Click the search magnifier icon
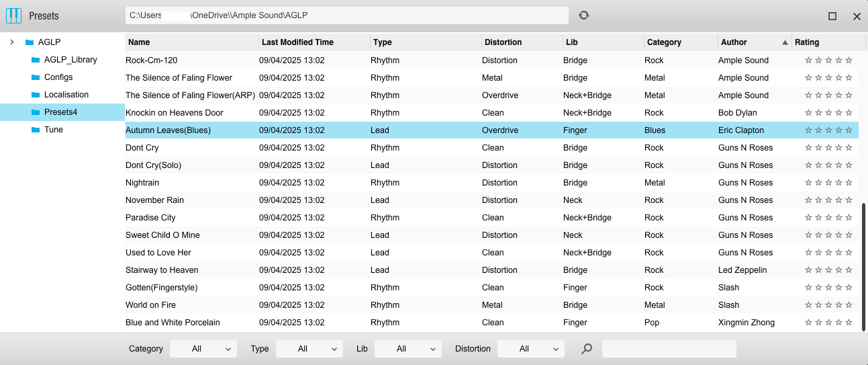Image resolution: width=868 pixels, height=365 pixels. point(587,349)
